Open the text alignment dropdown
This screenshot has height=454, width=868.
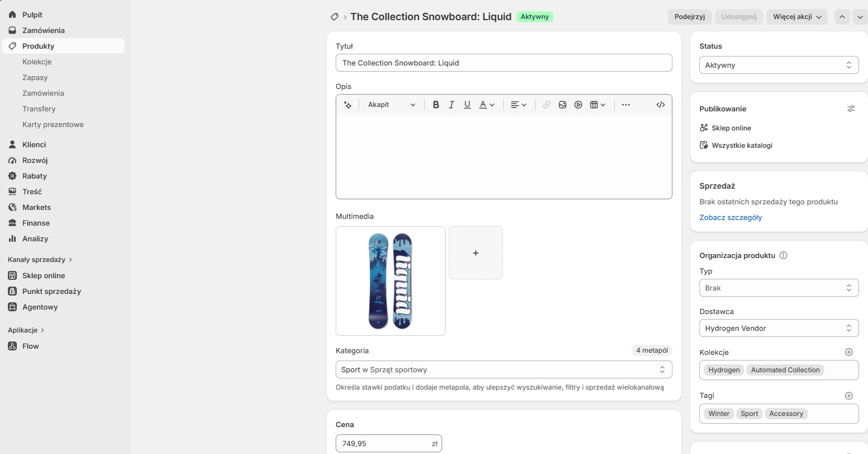click(x=518, y=105)
